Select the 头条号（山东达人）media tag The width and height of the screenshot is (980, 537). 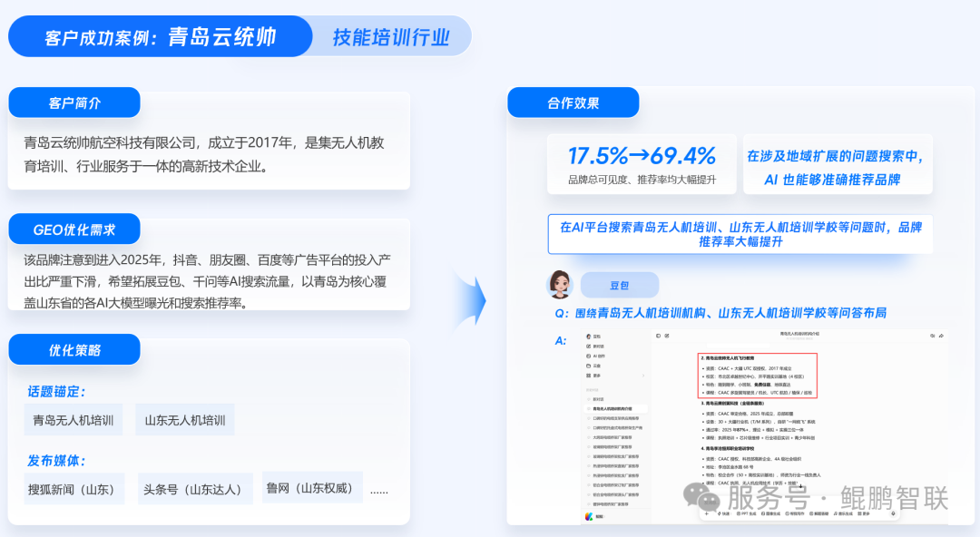point(195,489)
